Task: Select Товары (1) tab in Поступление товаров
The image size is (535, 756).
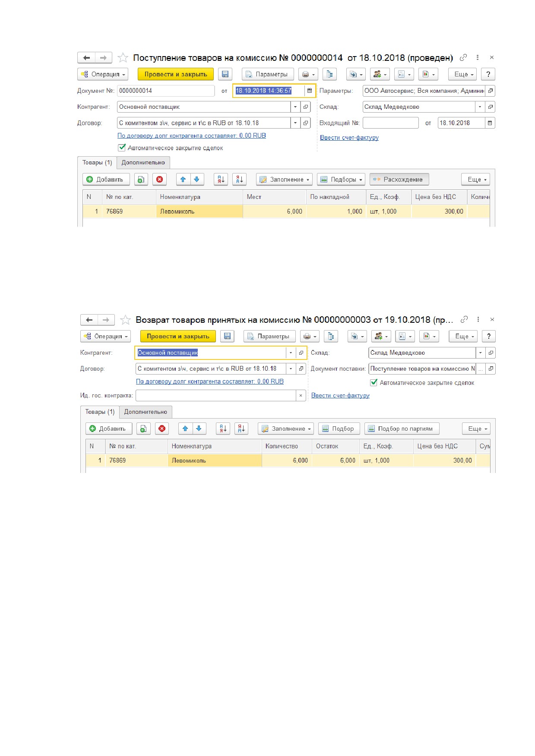Action: (97, 163)
